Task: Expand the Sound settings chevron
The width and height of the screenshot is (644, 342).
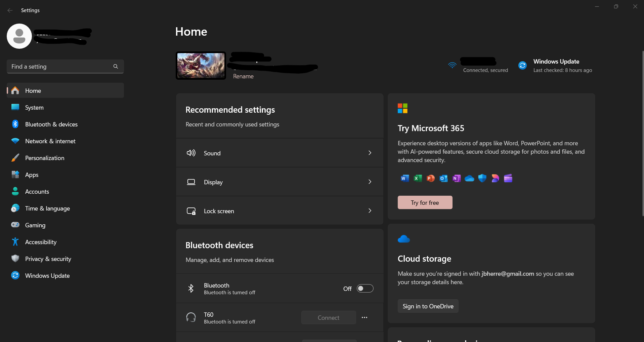Action: pos(370,153)
